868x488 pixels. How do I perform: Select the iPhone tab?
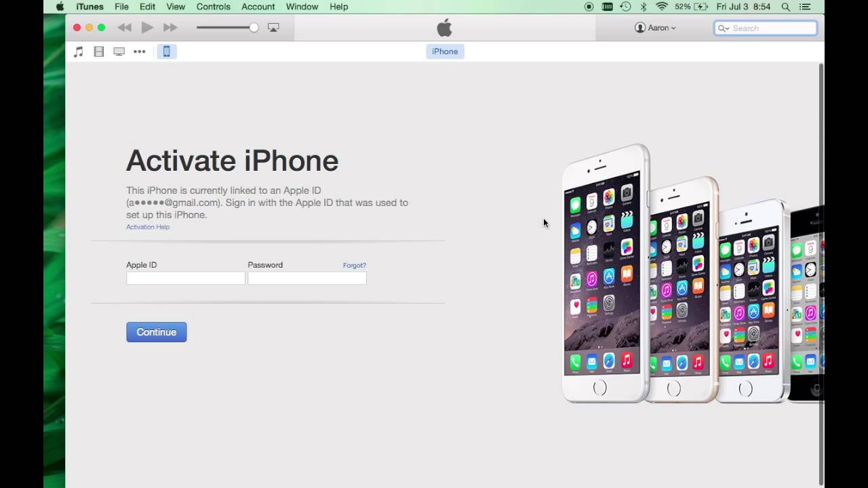coord(445,52)
